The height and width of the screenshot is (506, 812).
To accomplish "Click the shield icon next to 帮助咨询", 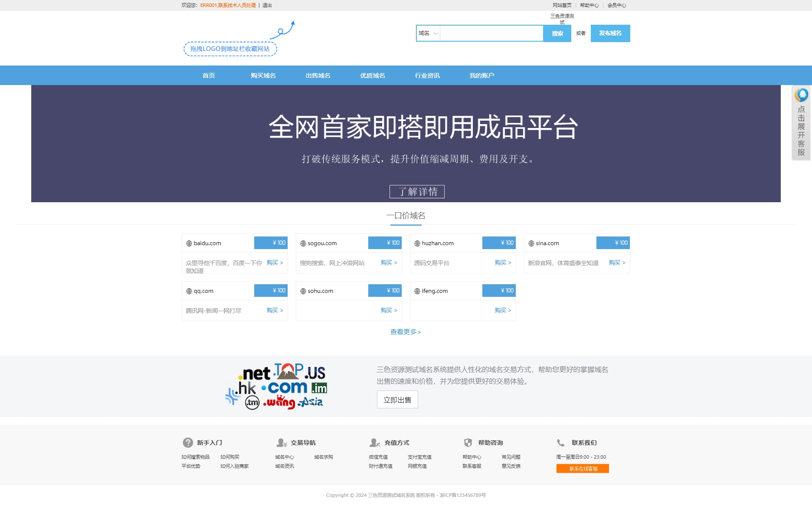I will coord(469,442).
